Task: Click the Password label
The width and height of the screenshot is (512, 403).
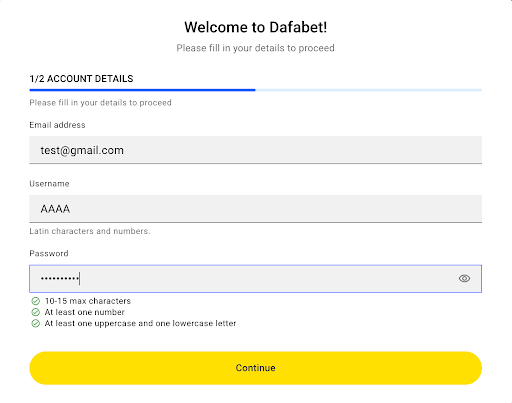Action: click(x=49, y=253)
